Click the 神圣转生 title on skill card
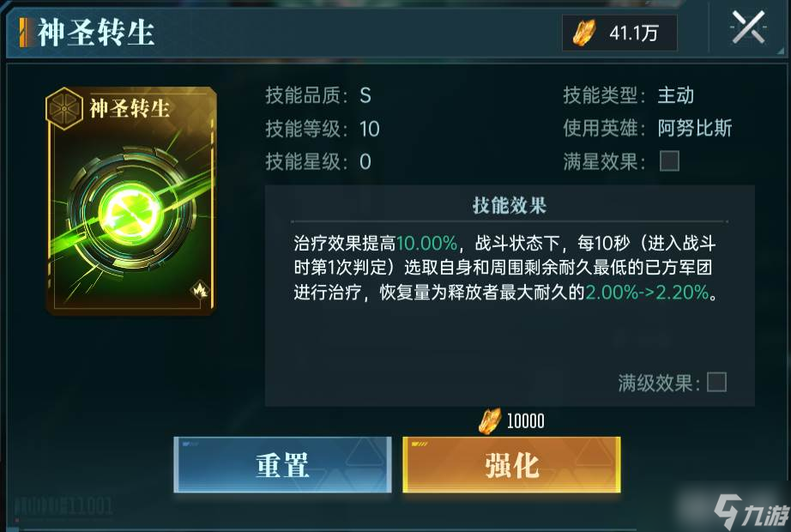 (x=130, y=108)
